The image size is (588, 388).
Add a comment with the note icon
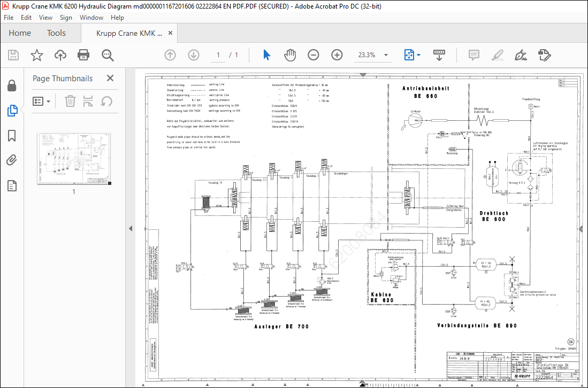[474, 55]
